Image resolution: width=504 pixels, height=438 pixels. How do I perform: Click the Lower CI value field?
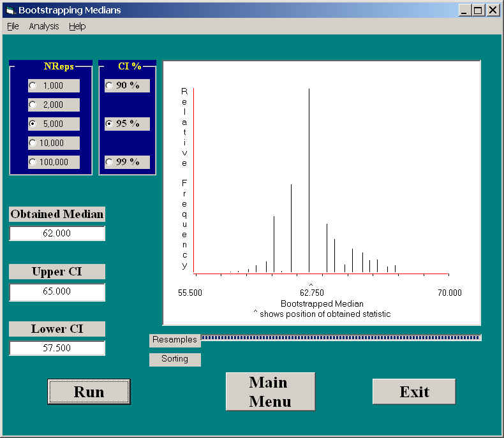[x=57, y=348]
